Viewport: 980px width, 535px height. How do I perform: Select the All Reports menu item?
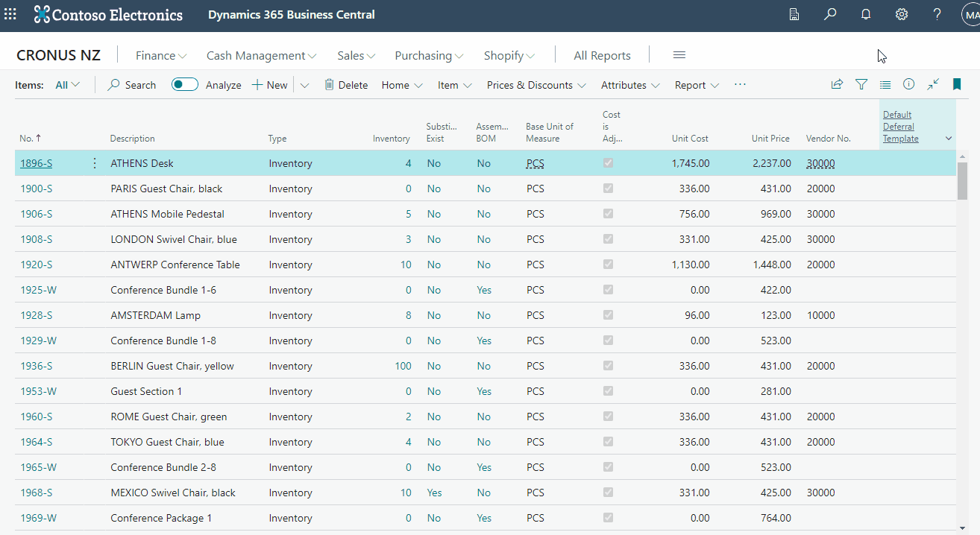click(x=602, y=55)
